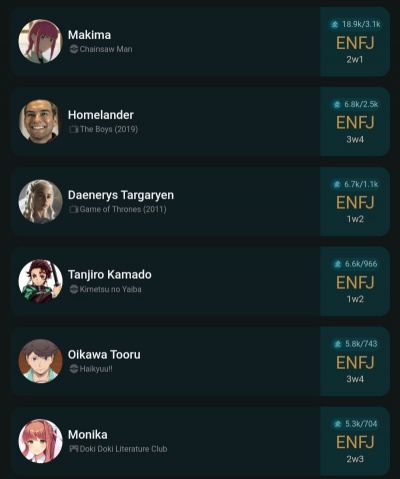Open the Oikawa Tooru character name
Image resolution: width=400 pixels, height=479 pixels.
pos(104,355)
